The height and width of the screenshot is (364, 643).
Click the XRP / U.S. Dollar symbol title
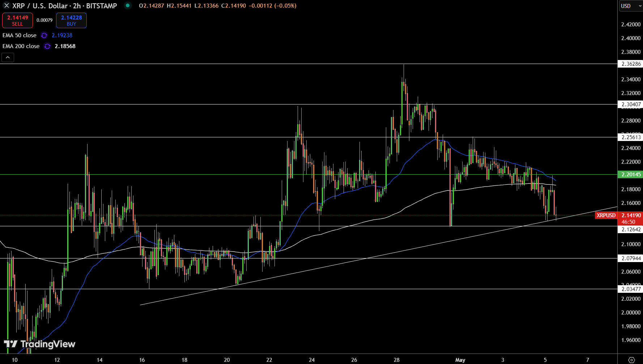coord(65,6)
